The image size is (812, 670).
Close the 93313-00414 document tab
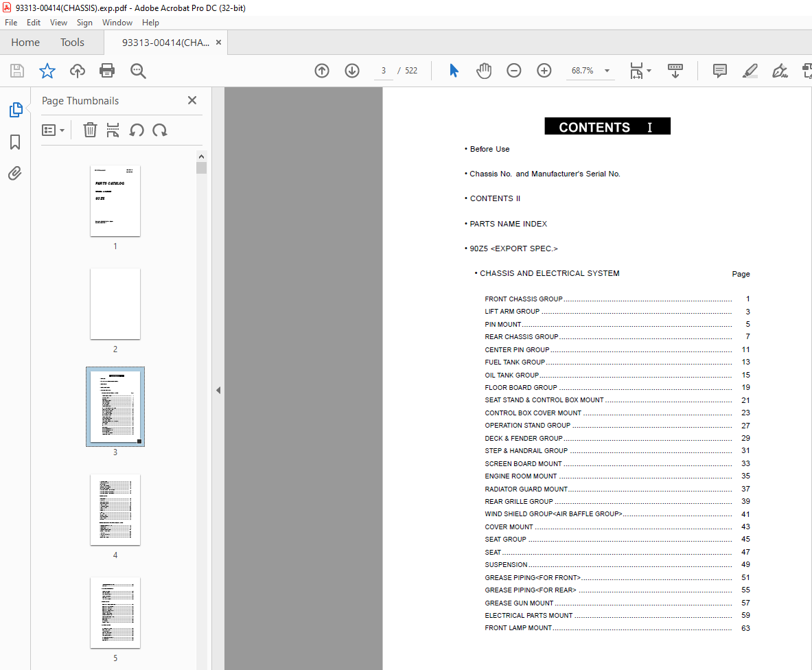[x=218, y=43]
